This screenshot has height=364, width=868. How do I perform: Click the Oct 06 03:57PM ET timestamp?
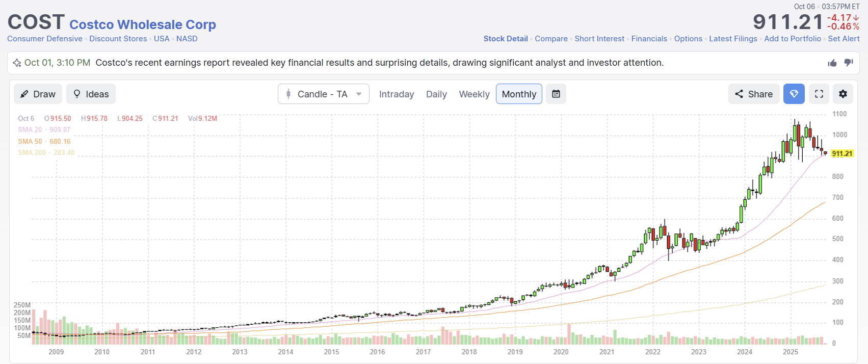tap(827, 7)
